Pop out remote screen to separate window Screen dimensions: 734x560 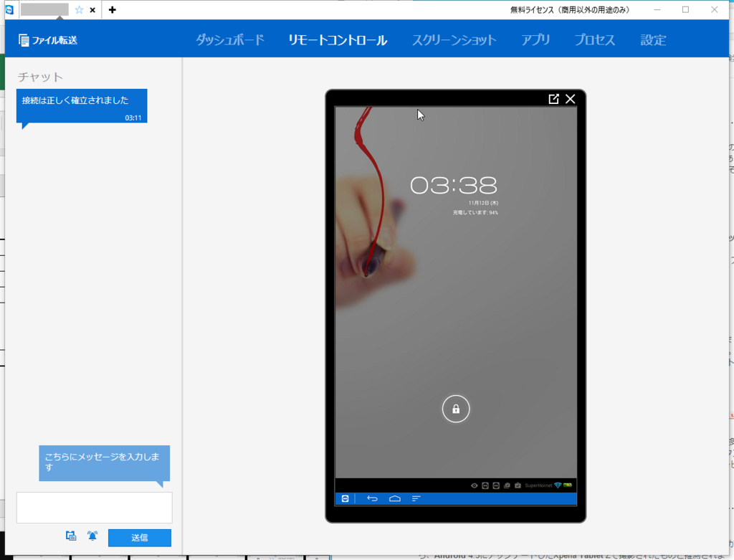[553, 99]
